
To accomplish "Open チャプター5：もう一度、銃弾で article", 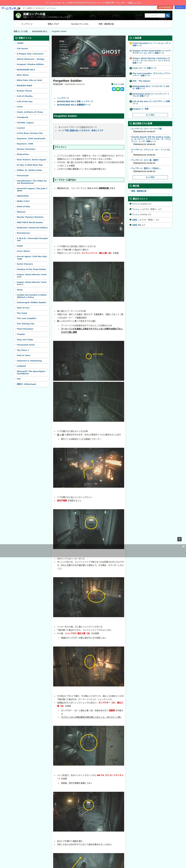I will coord(145,160).
